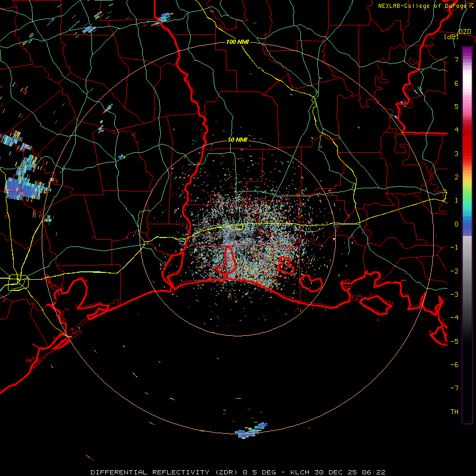Image resolution: width=476 pixels, height=476 pixels.
Task: Click the 2 dB tick label on the legend
Action: pos(456,177)
